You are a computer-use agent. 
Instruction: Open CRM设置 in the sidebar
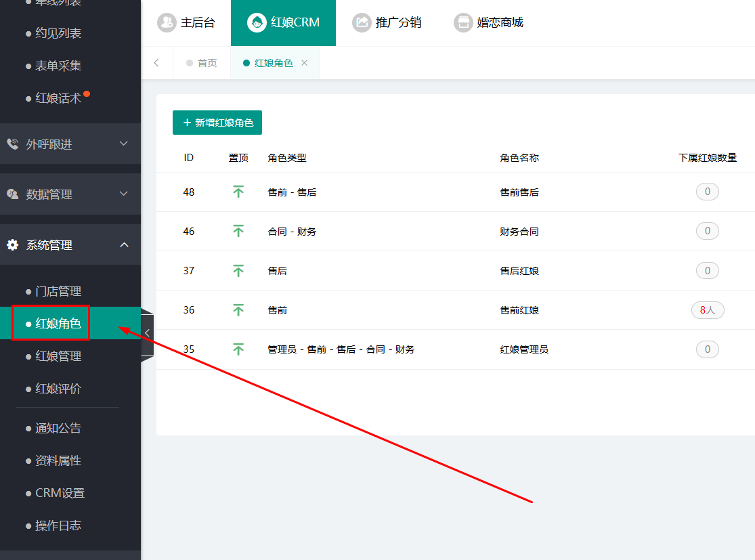pyautogui.click(x=60, y=493)
